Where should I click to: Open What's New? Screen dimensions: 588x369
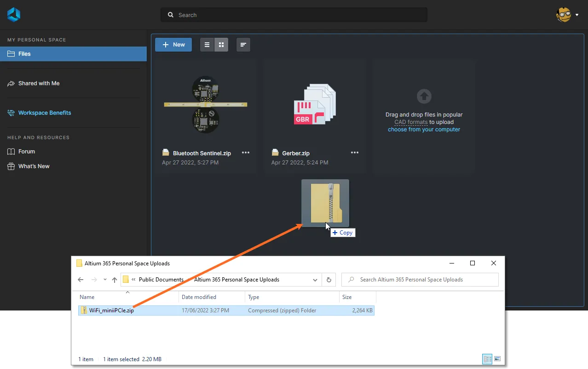[34, 166]
